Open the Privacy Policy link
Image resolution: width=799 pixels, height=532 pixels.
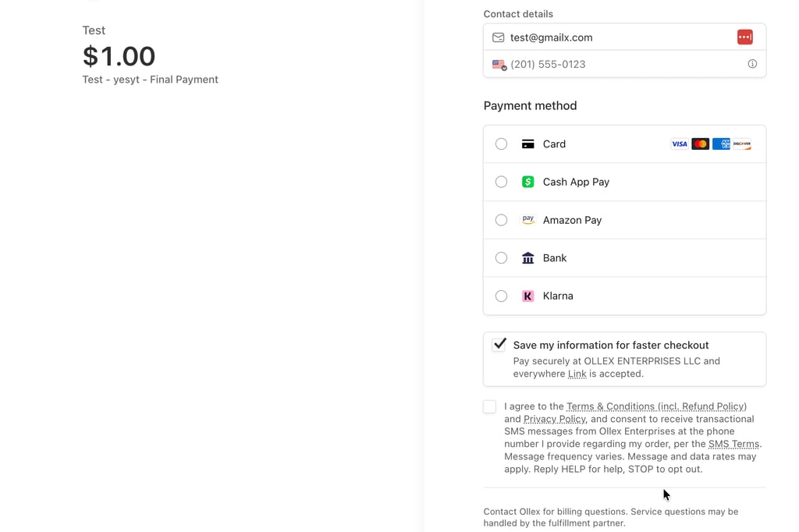pyautogui.click(x=554, y=419)
